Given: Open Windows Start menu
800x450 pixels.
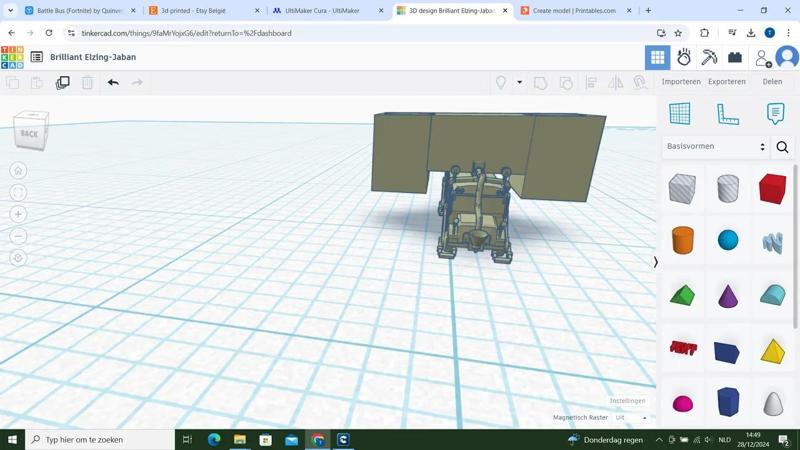Looking at the screenshot, I should [x=12, y=439].
